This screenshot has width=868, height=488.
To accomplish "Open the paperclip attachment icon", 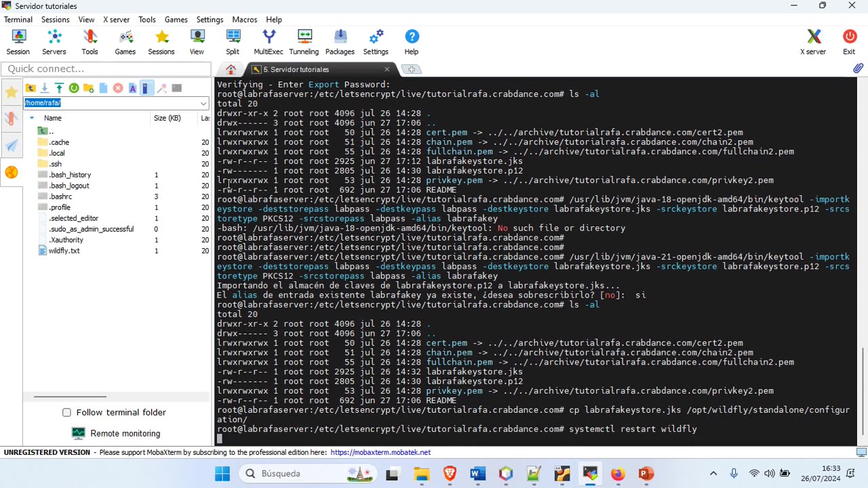I will pyautogui.click(x=858, y=68).
